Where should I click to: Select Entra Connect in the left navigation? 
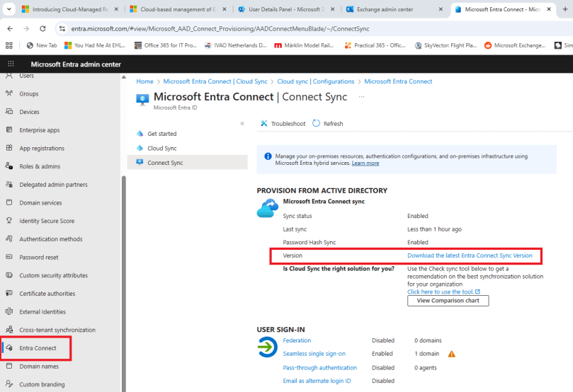(x=38, y=348)
